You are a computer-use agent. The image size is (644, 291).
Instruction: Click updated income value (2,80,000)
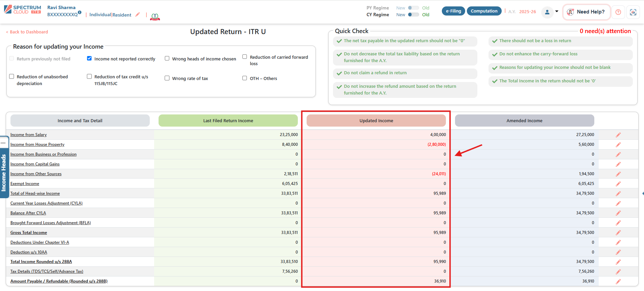click(437, 144)
